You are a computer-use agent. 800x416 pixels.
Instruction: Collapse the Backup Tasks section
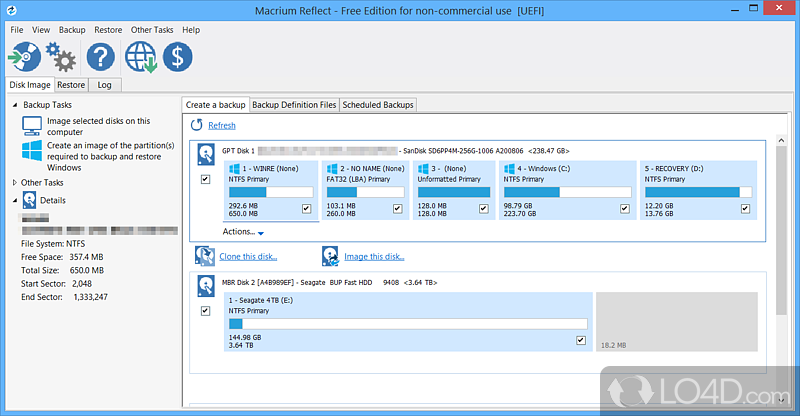click(x=14, y=104)
